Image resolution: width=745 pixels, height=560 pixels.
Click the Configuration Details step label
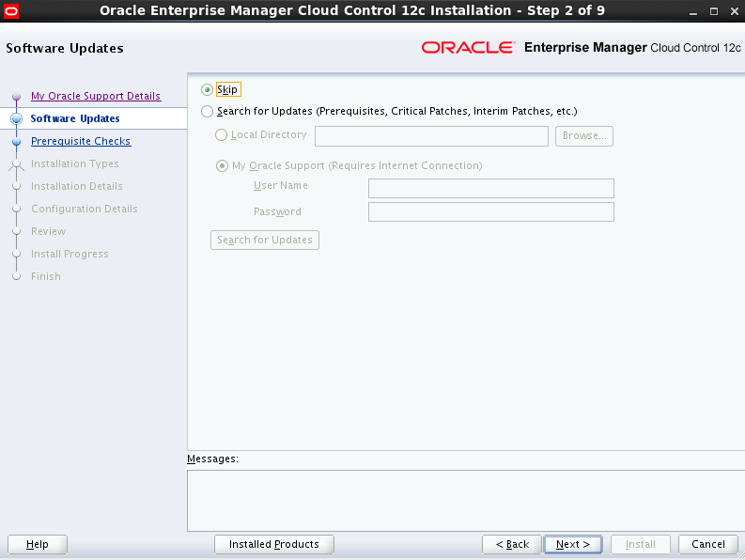point(85,209)
